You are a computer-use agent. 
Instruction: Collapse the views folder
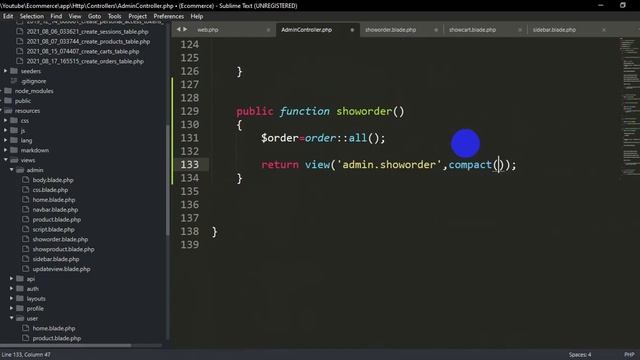click(6, 160)
